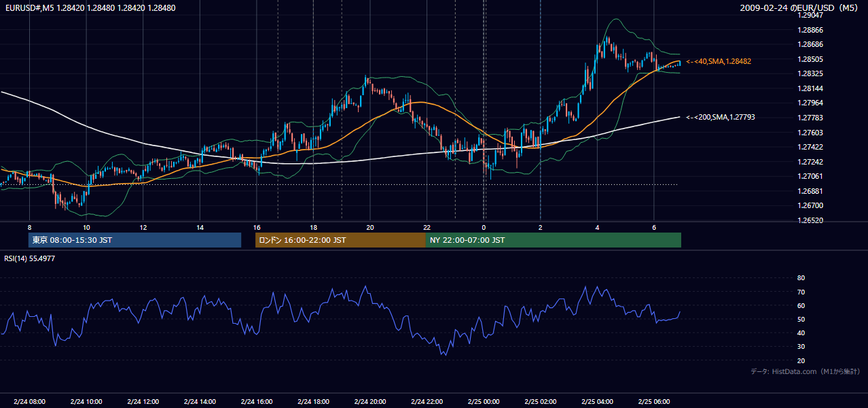Screen dimensions: 868x408
Task: Click the データ: HistData.com source credit
Action: [806, 371]
